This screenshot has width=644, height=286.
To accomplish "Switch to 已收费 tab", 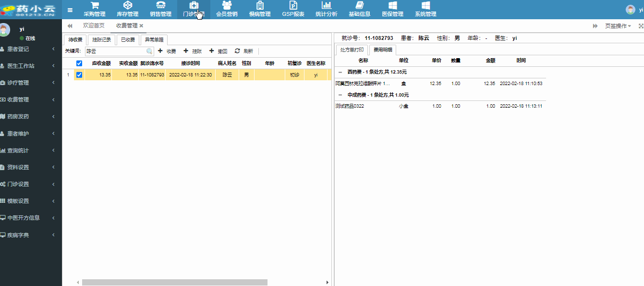I will pos(128,40).
